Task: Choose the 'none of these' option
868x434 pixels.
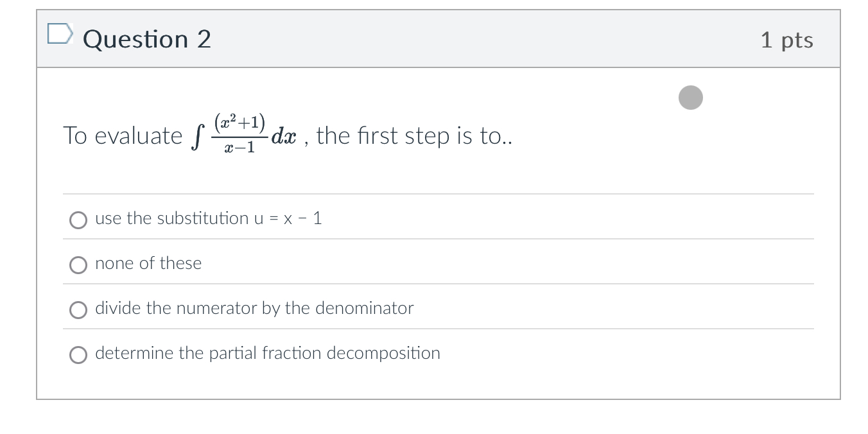Action: click(78, 265)
